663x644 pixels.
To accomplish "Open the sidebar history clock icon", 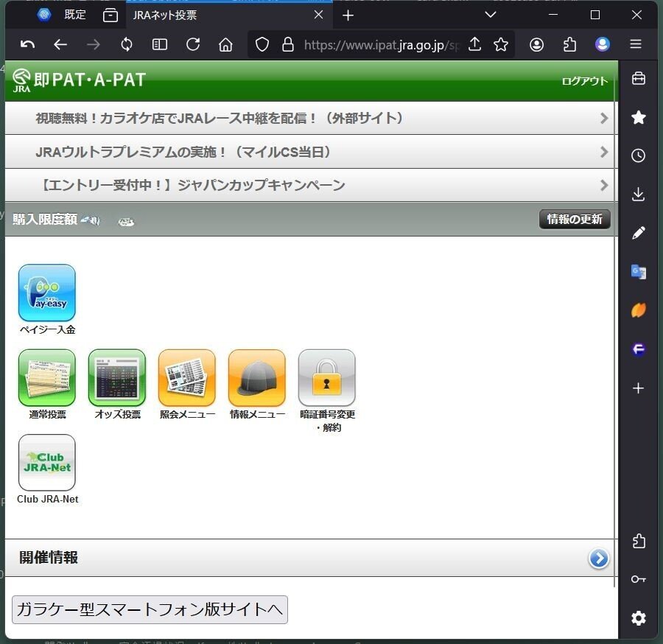I will (639, 155).
